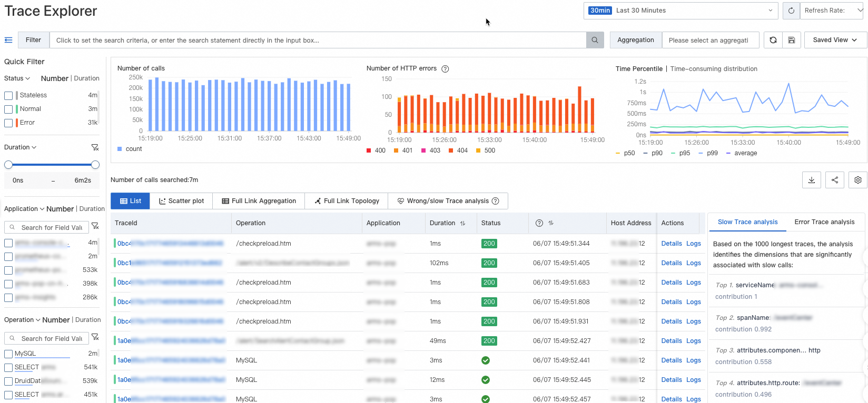This screenshot has width=868, height=403.
Task: Click the right handle of the Duration slider
Action: tap(95, 165)
